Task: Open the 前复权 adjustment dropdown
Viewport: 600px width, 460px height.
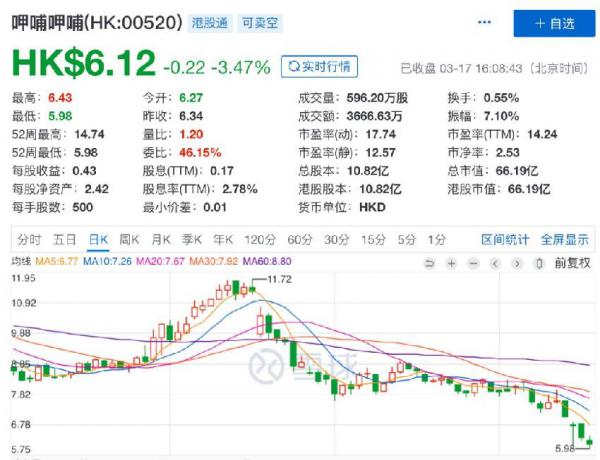Action: pos(572,263)
